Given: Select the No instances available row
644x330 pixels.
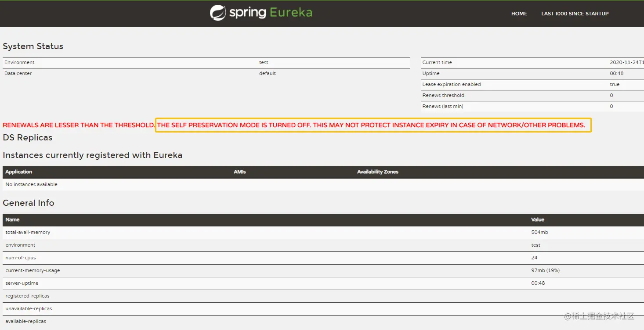Looking at the screenshot, I should [323, 185].
